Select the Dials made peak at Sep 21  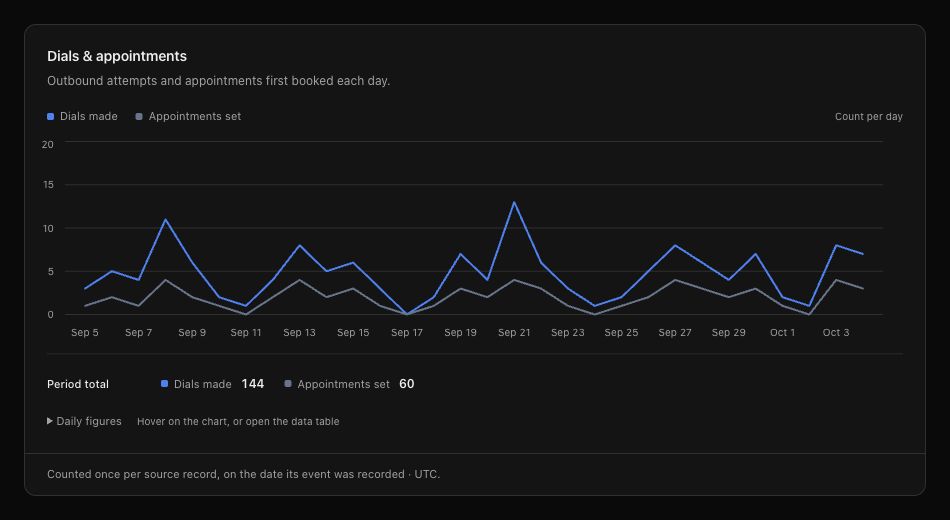click(x=514, y=202)
